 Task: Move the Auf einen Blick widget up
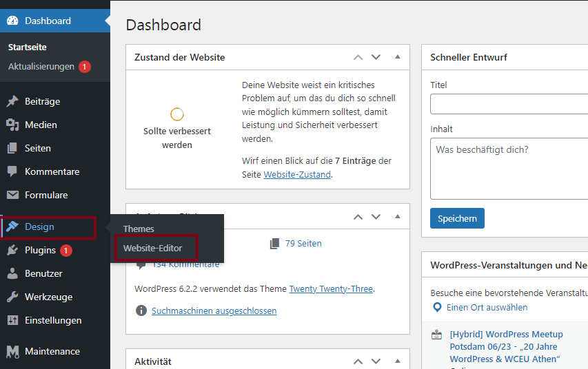pos(358,217)
